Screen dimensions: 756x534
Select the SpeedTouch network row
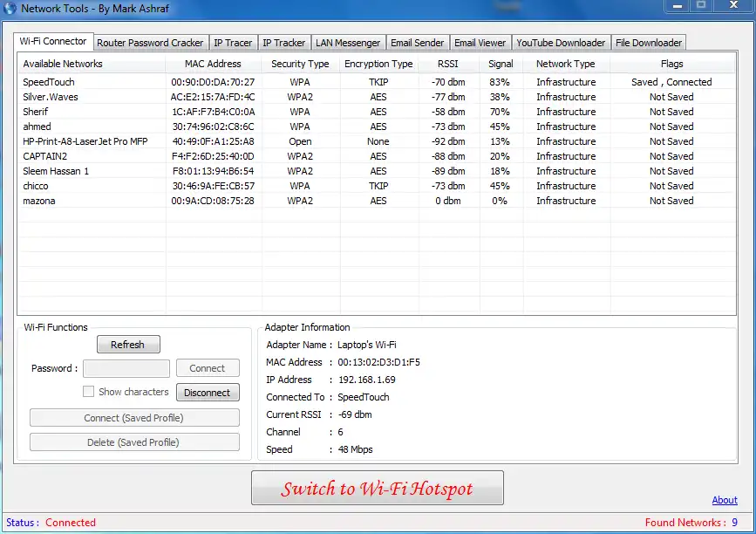click(377, 82)
